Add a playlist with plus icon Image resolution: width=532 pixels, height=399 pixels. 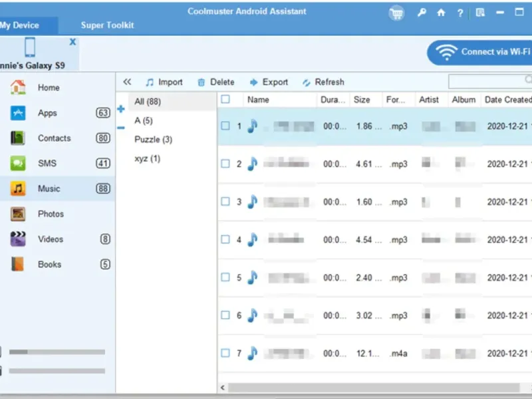pos(121,109)
